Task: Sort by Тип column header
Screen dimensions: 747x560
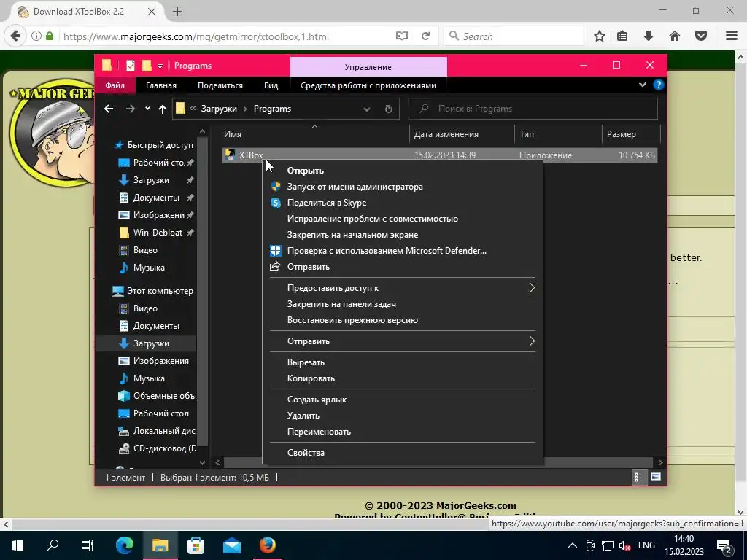Action: coord(558,134)
